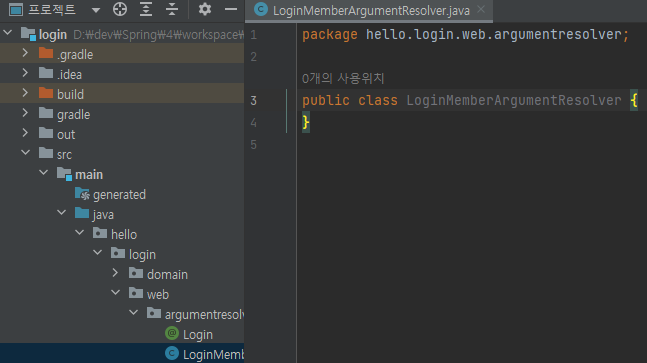Expand the gradle folder
The height and width of the screenshot is (363, 647).
(x=25, y=113)
